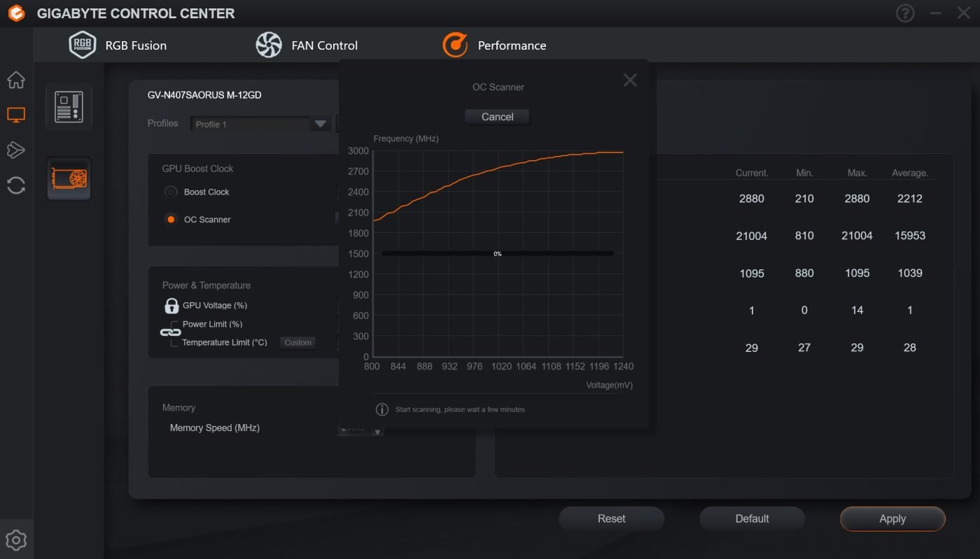
Task: Click the Performance gauge icon
Action: point(455,45)
